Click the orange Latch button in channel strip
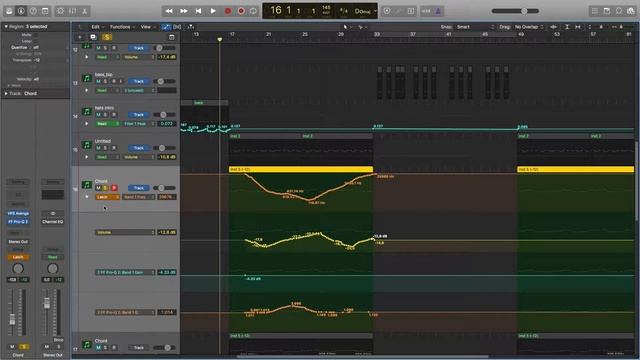Image resolution: width=640 pixels, height=360 pixels. pos(18,257)
